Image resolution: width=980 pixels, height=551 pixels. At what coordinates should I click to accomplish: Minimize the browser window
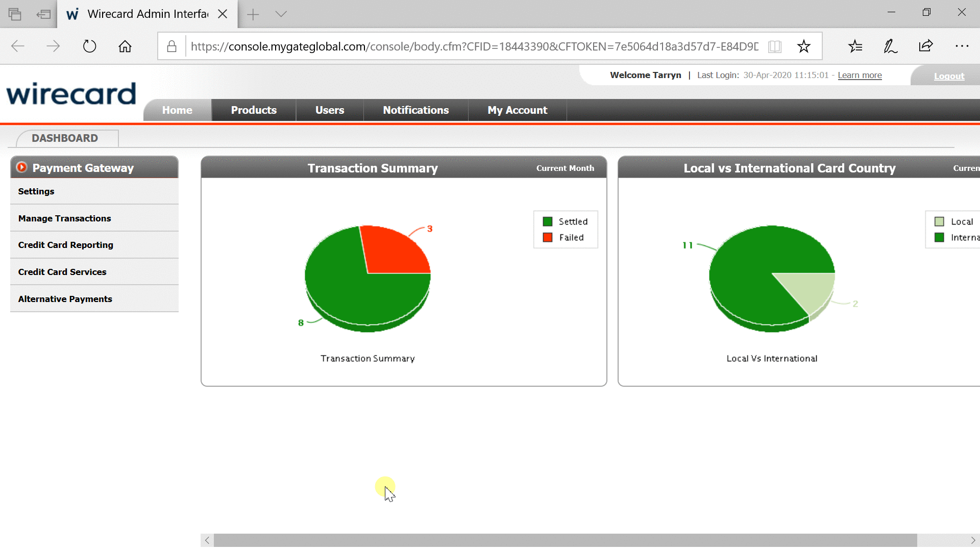tap(892, 12)
